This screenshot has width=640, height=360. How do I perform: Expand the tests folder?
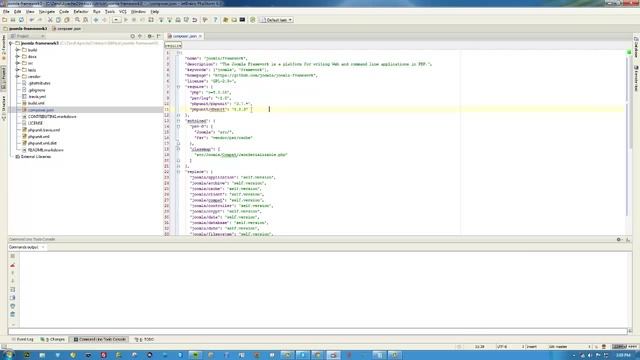pyautogui.click(x=18, y=70)
